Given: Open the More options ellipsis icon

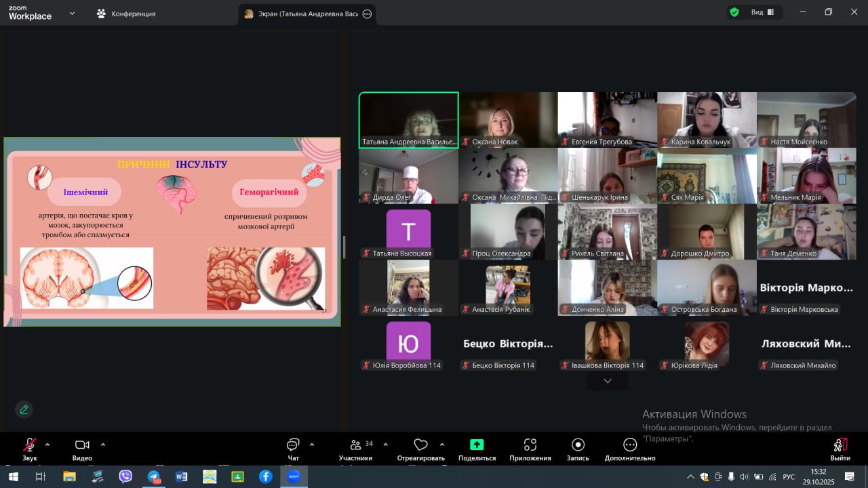Looking at the screenshot, I should point(630,445).
